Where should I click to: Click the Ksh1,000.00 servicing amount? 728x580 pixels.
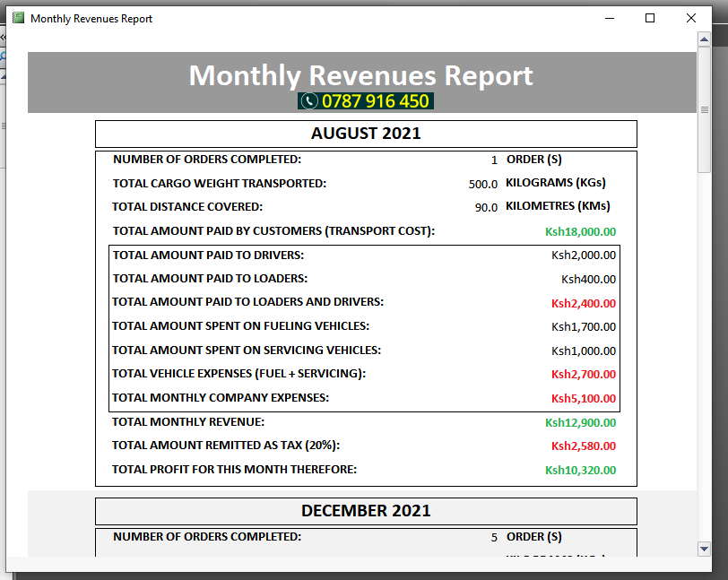tap(584, 351)
